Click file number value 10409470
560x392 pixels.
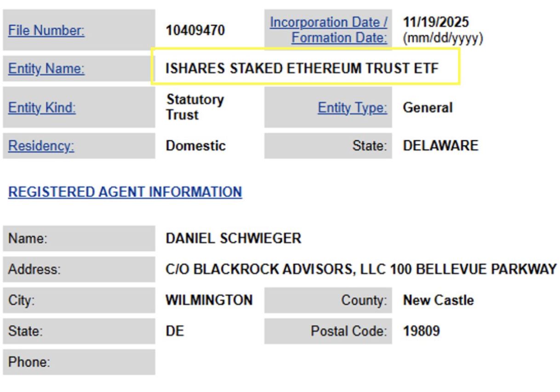[195, 31]
